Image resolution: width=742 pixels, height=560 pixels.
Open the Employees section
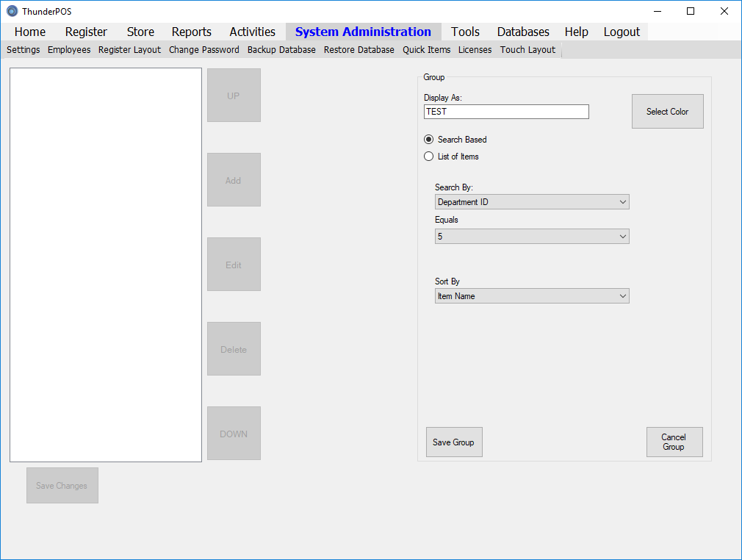click(x=69, y=50)
